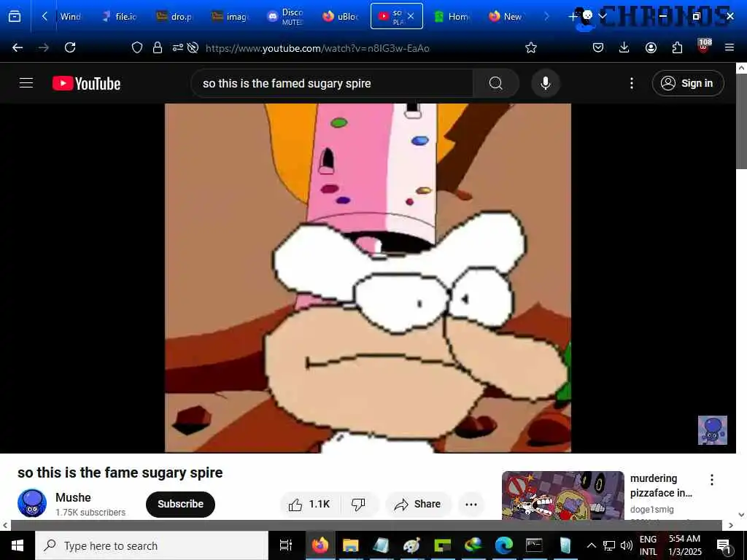Sign in to YouTube
The width and height of the screenshot is (747, 560).
click(688, 83)
